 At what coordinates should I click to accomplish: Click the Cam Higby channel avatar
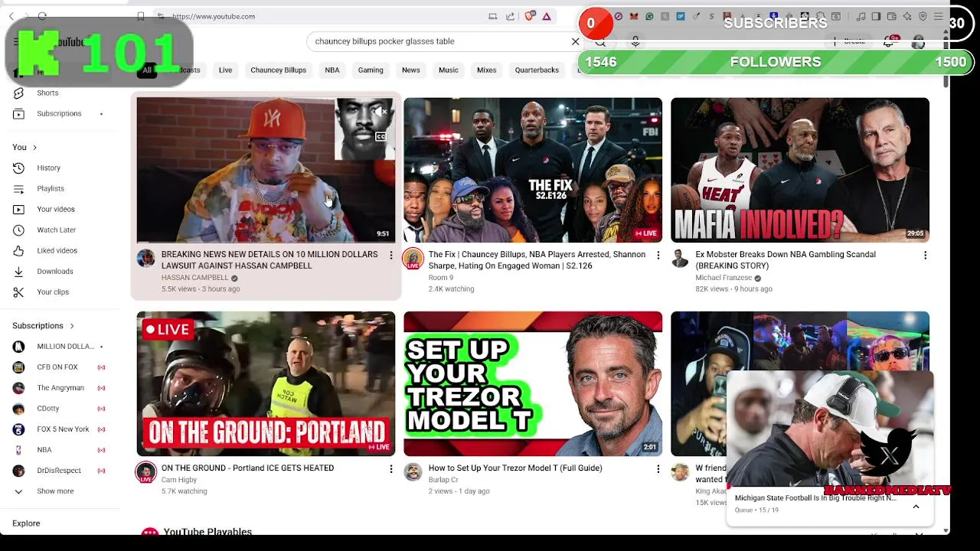[145, 472]
